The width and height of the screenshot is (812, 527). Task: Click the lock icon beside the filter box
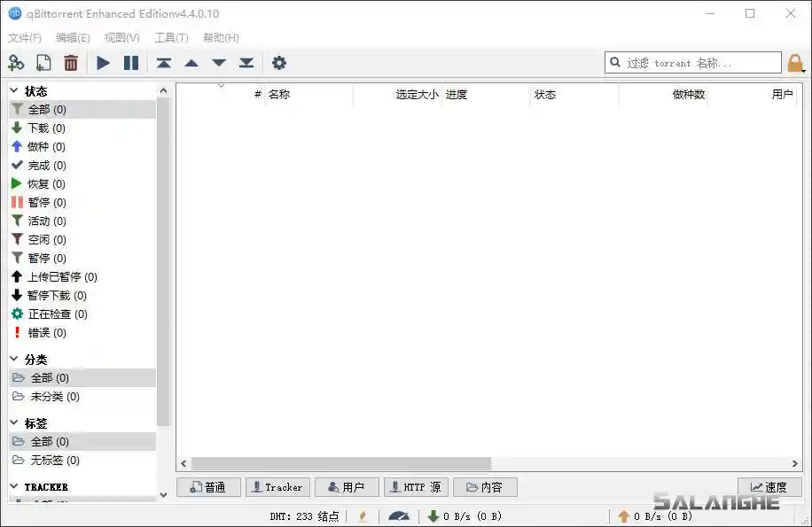tap(796, 64)
